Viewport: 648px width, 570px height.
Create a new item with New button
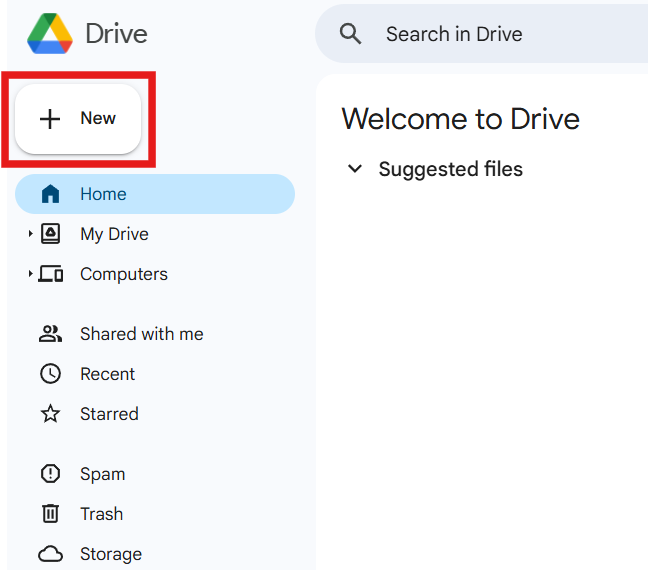point(79,119)
